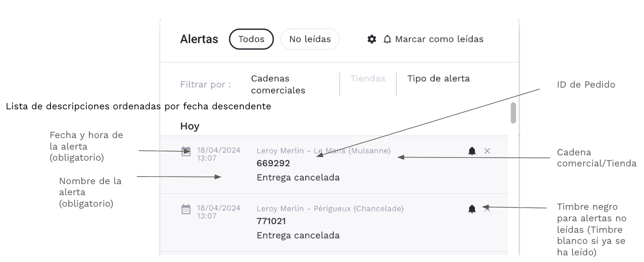Toggle bell icon on order 771021 alert

(x=472, y=209)
